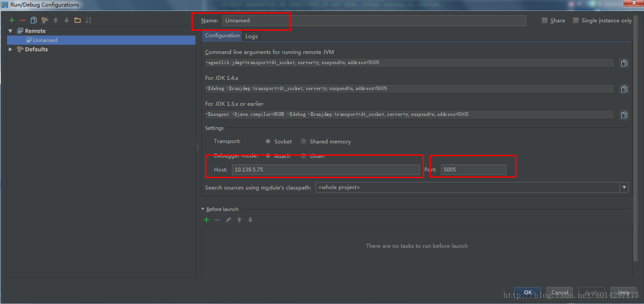
Task: Open the edit defaults wrench icon
Action: [x=45, y=20]
